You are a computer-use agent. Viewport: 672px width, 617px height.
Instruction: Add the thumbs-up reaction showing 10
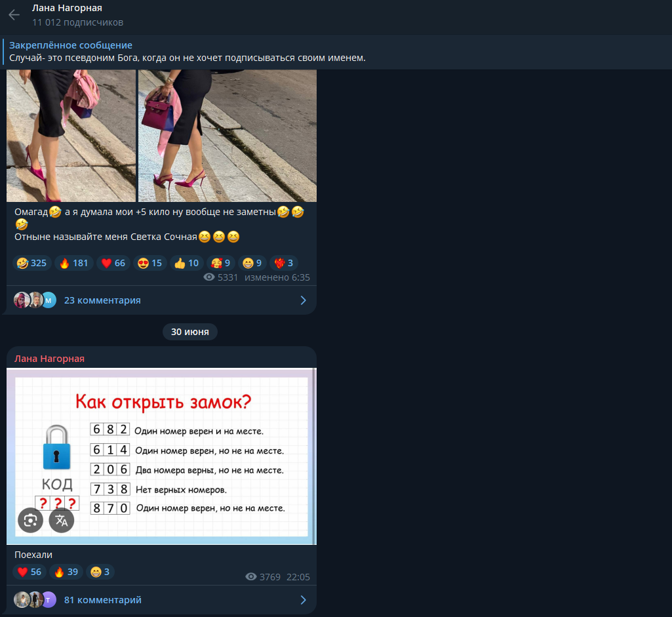pos(186,263)
